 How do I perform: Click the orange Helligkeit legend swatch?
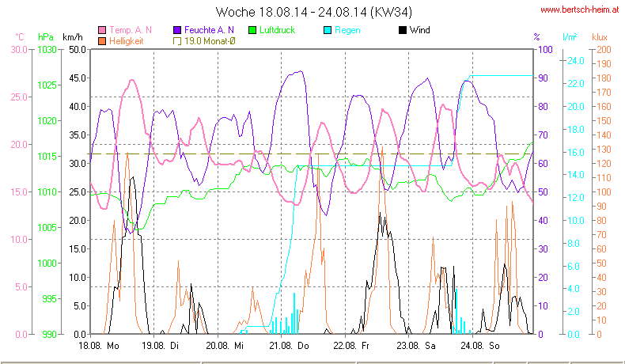(102, 41)
